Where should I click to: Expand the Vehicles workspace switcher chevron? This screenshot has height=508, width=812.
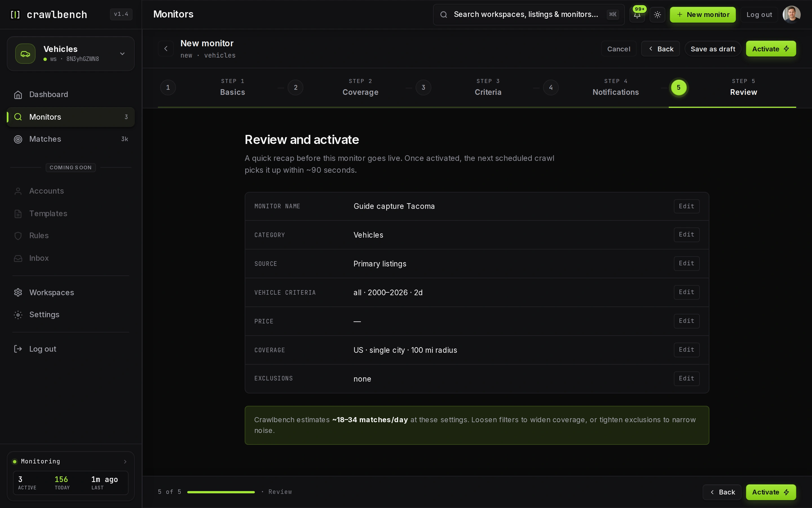click(x=122, y=54)
